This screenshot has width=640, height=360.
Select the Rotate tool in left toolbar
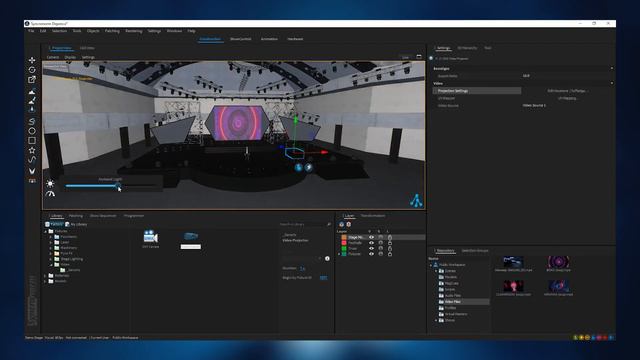[x=32, y=70]
